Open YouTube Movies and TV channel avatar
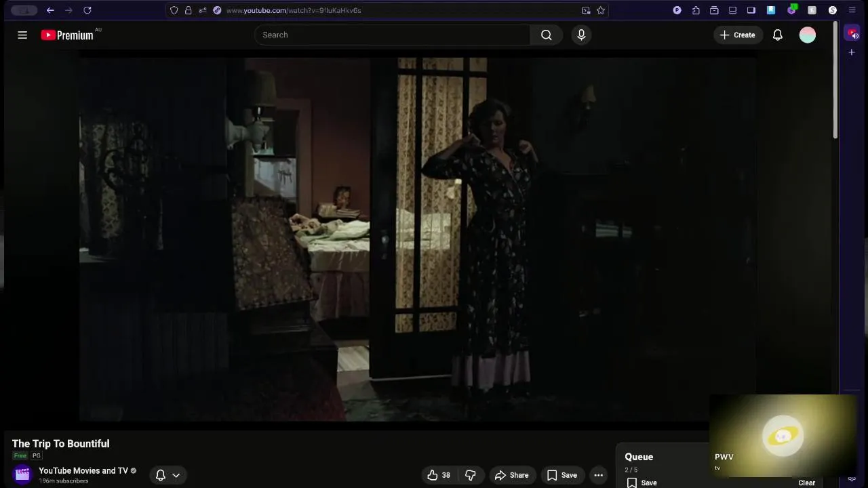868x488 pixels. point(22,474)
